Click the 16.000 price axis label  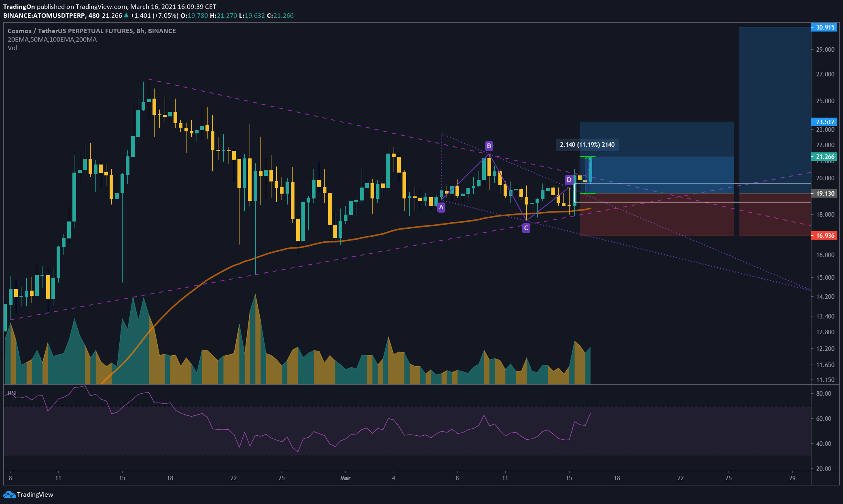coord(825,255)
